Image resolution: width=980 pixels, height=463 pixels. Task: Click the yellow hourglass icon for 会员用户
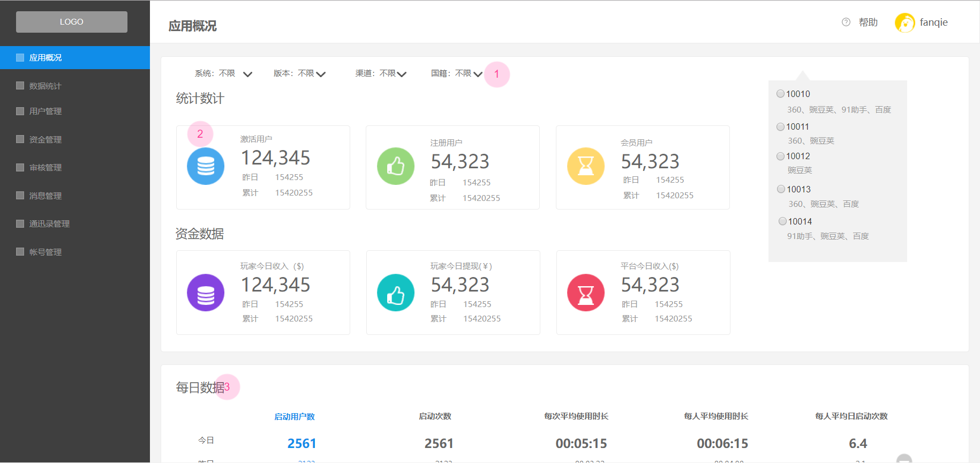click(x=586, y=166)
